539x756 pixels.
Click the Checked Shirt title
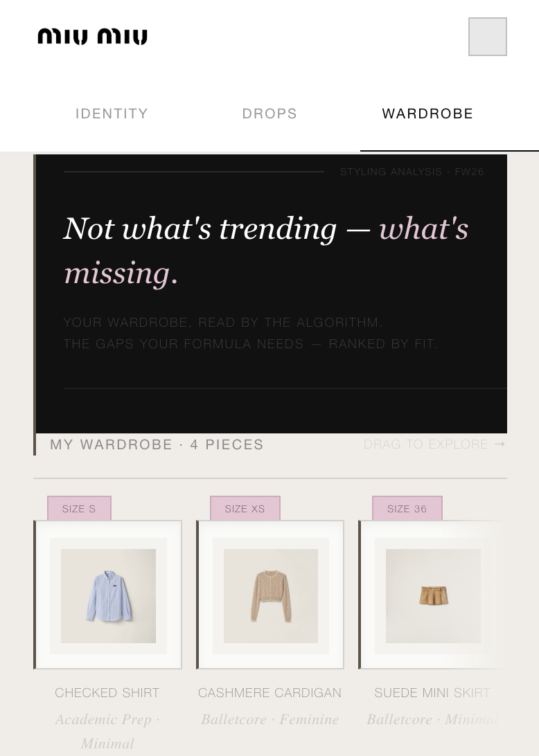[107, 693]
